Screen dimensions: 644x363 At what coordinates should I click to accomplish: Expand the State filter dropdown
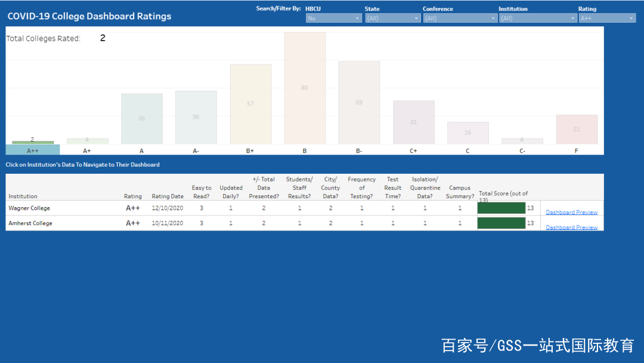392,19
